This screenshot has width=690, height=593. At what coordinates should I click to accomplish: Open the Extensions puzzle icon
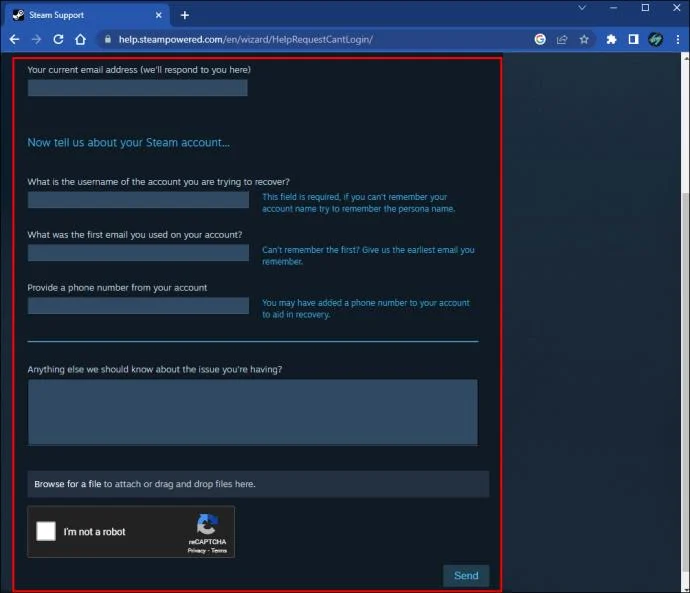(611, 40)
